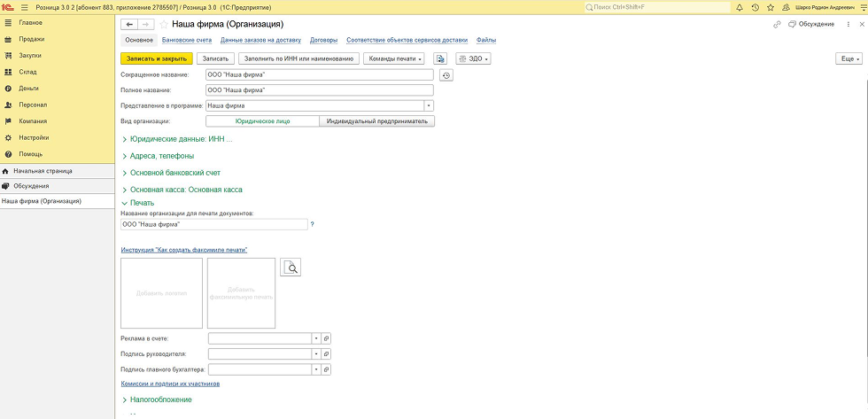The height and width of the screenshot is (419, 868).
Task: Click the Записать и закрыть button
Action: coord(157,58)
